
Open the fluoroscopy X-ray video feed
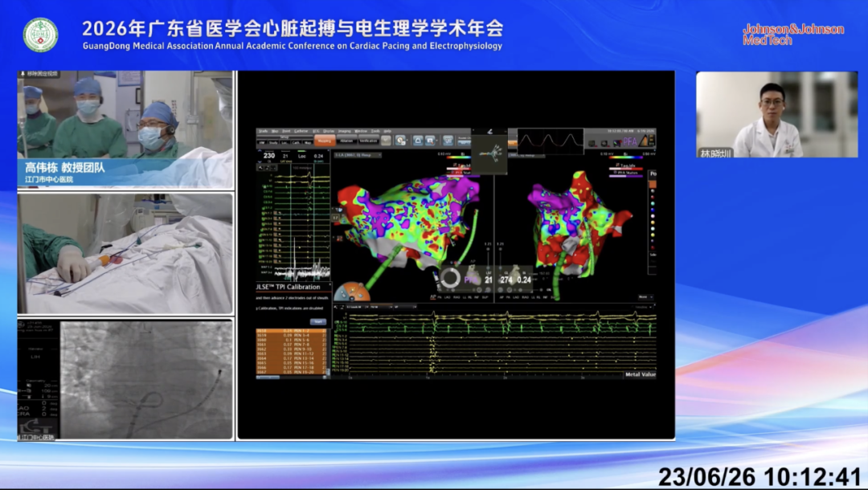(125, 379)
